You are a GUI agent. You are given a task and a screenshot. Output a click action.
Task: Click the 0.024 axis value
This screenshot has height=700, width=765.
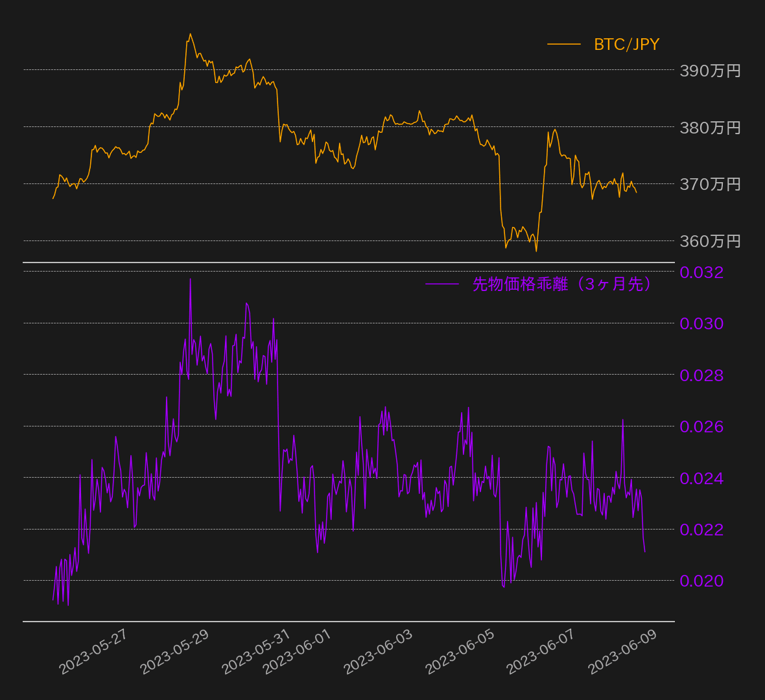tap(701, 478)
